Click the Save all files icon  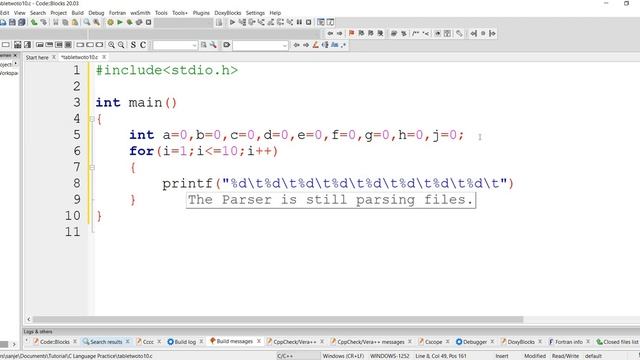coord(22,22)
